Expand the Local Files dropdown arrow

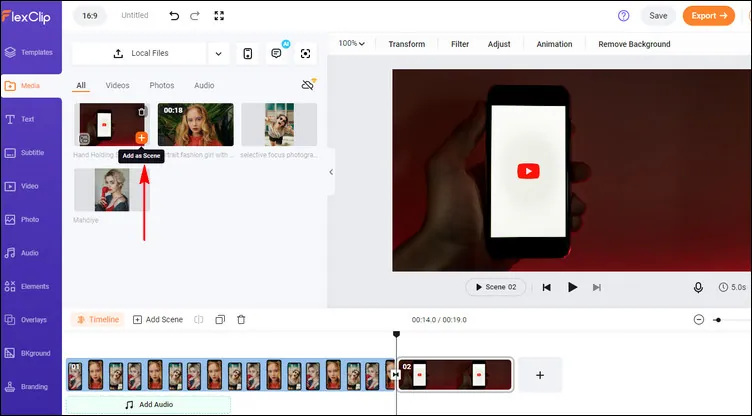click(x=219, y=53)
